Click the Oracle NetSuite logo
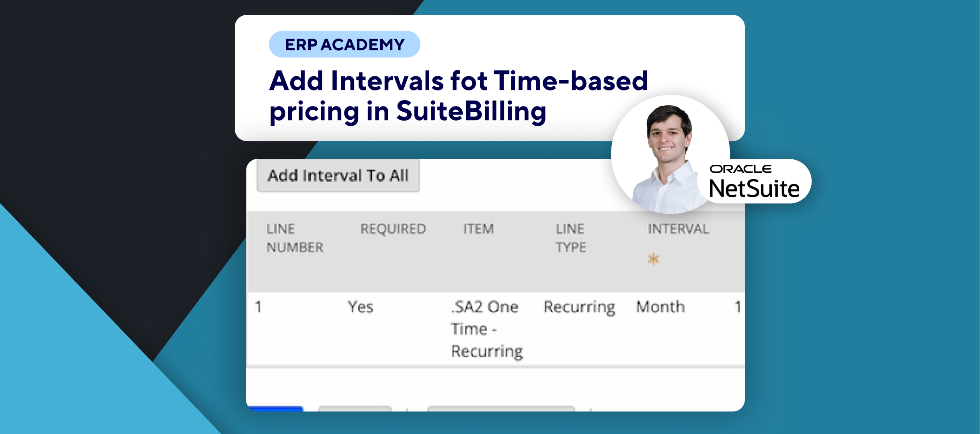 pos(754,182)
